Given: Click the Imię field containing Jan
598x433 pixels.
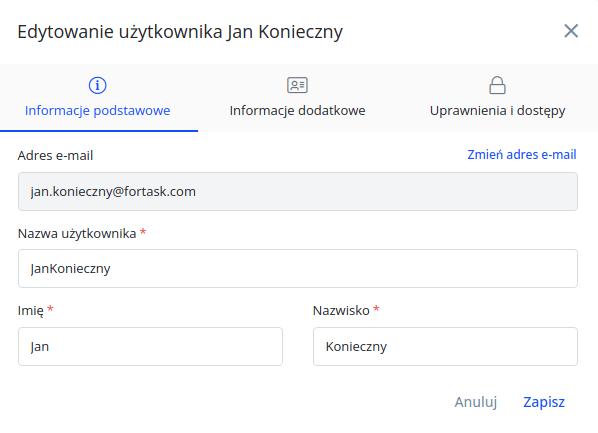Looking at the screenshot, I should coord(150,346).
